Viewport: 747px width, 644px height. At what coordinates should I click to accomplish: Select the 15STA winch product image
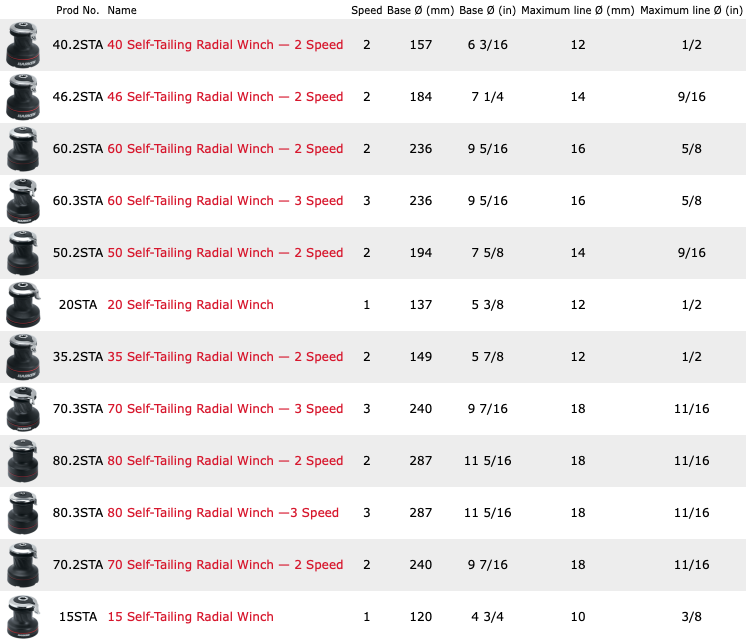(22, 618)
